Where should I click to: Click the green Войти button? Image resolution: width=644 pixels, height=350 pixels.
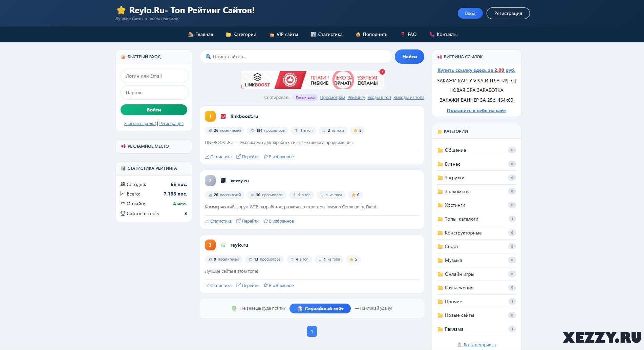pos(154,110)
